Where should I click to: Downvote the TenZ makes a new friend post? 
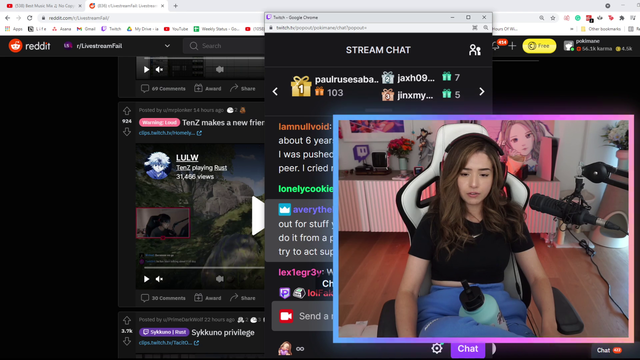(x=127, y=131)
